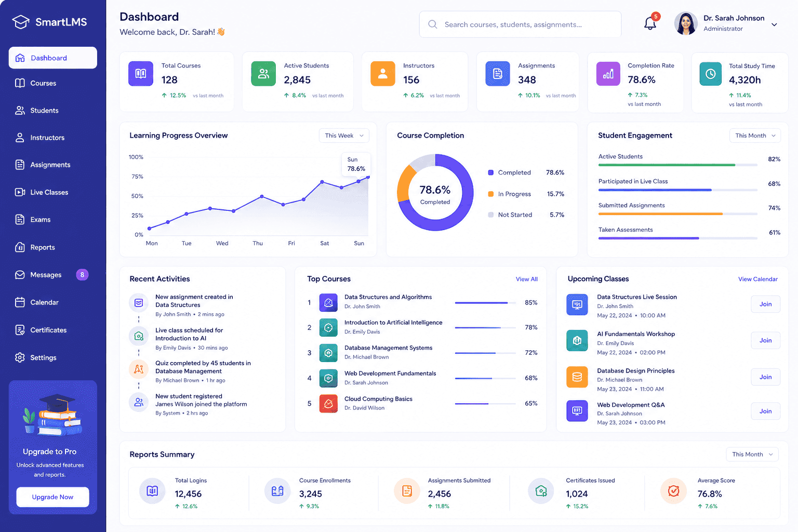Click the In Progress orange legend swatch
The height and width of the screenshot is (532, 798).
tap(490, 194)
